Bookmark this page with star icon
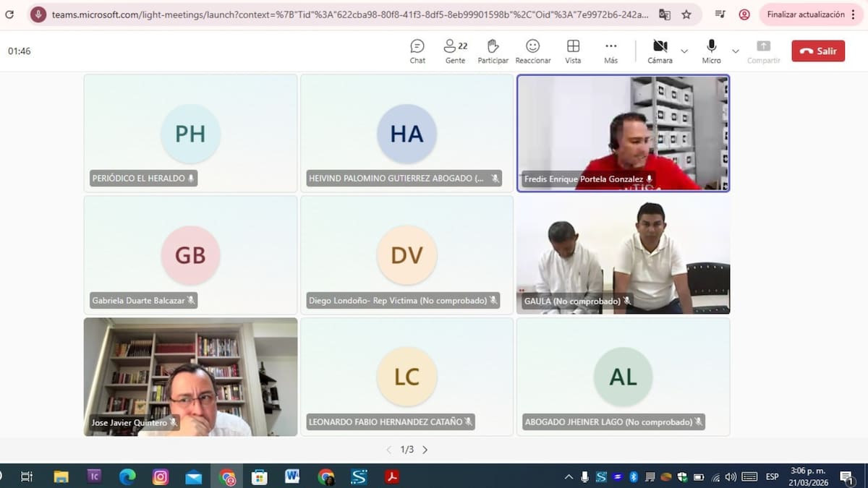This screenshot has width=868, height=488. pyautogui.click(x=686, y=14)
